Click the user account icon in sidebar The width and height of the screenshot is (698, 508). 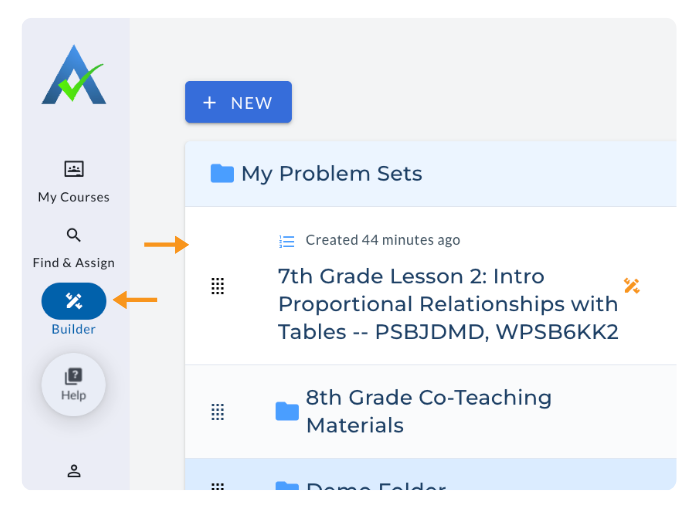(74, 470)
